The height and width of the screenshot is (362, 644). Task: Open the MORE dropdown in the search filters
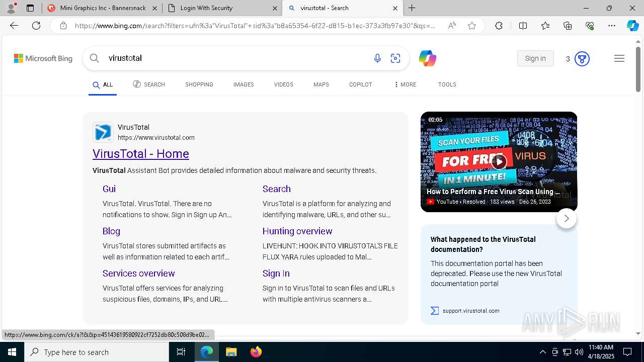tap(406, 84)
